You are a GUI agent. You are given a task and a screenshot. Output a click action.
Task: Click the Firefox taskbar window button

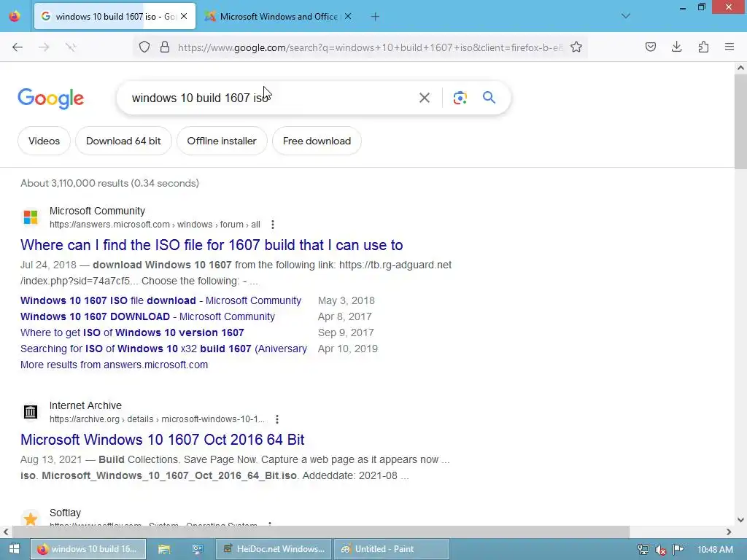(88, 549)
